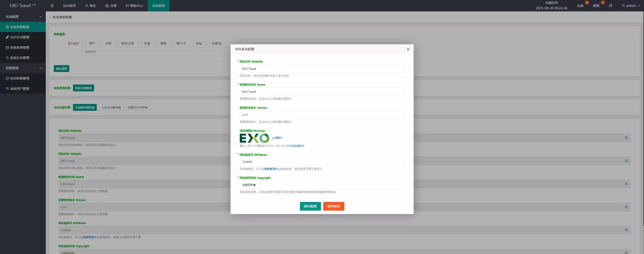Tick the 银行卡 checkbox
This screenshot has height=254, width=644.
pyautogui.click(x=172, y=43)
